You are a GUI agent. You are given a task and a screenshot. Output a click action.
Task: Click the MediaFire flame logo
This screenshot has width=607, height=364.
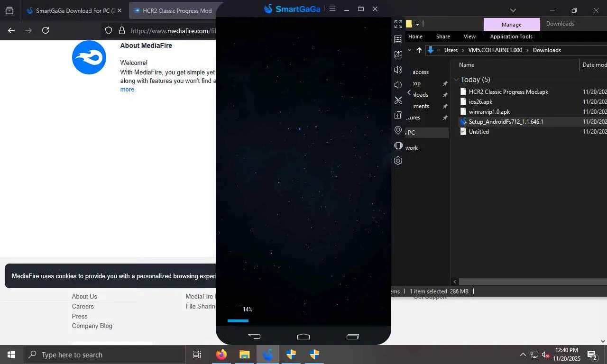[89, 57]
